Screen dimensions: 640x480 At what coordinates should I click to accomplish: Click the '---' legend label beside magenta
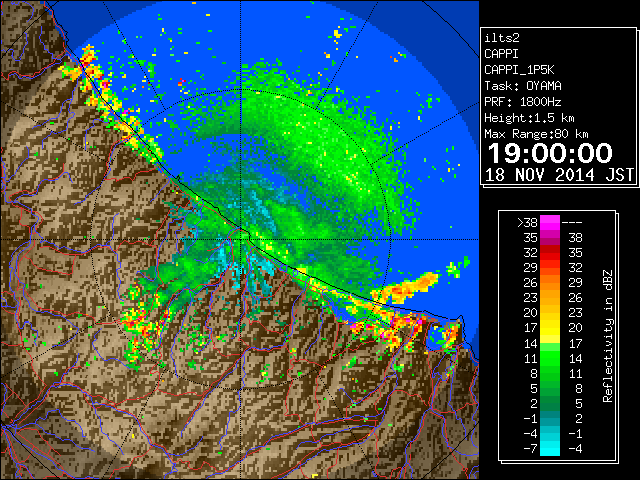pos(572,223)
